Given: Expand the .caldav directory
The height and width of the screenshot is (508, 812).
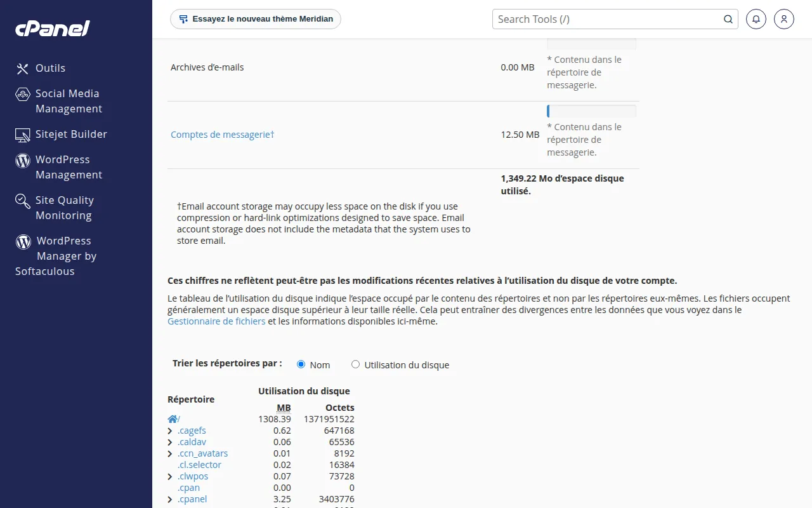Looking at the screenshot, I should click(x=170, y=443).
